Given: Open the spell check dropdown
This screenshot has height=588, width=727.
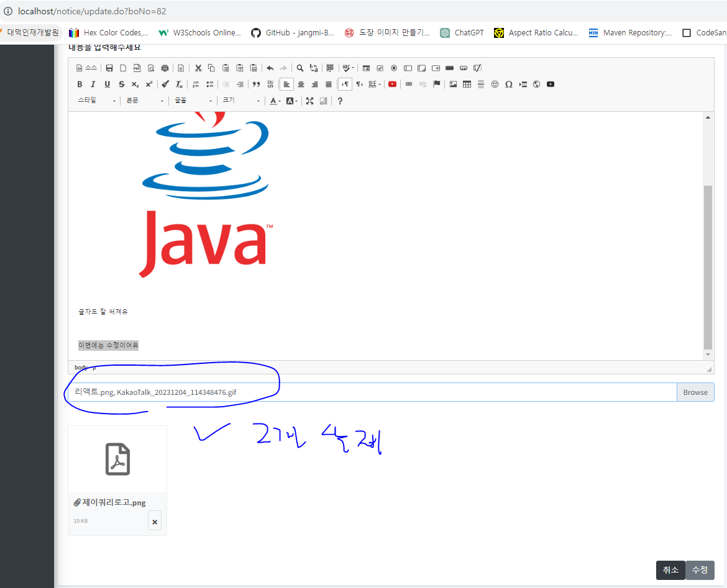Looking at the screenshot, I should tap(348, 68).
